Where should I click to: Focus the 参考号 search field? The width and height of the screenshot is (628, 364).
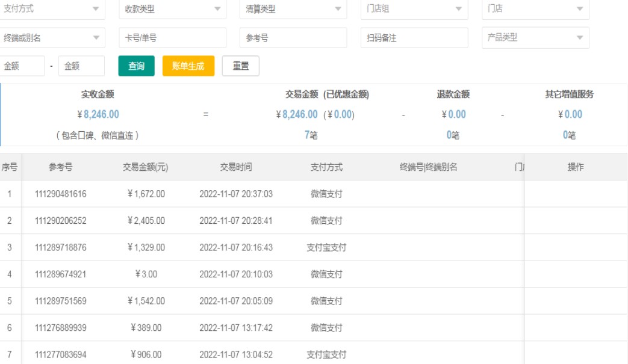point(293,38)
